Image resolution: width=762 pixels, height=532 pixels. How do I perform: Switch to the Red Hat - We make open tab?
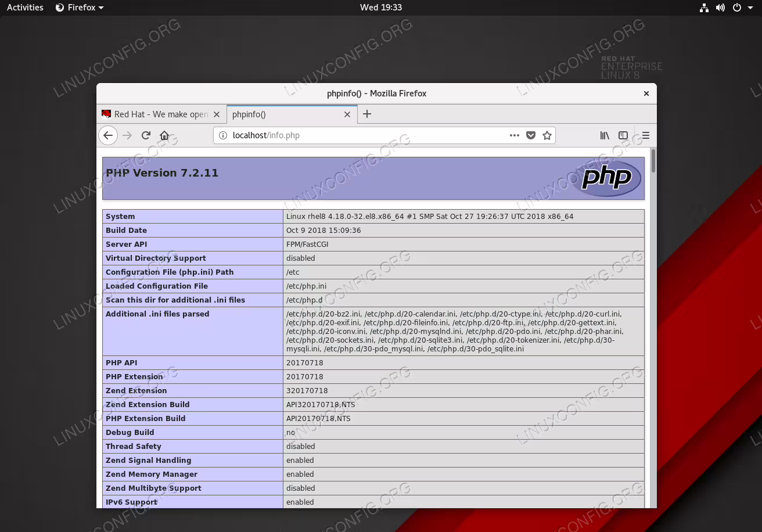click(x=161, y=114)
